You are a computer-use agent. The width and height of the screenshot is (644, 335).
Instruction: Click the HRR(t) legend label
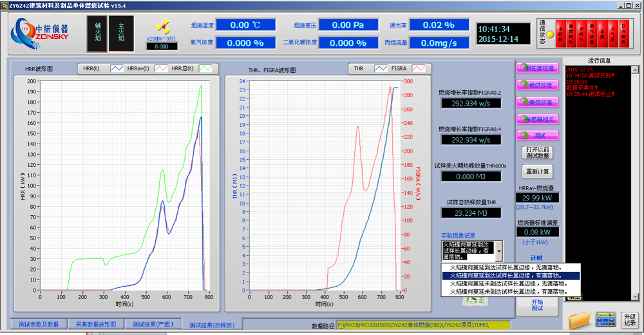click(x=91, y=69)
